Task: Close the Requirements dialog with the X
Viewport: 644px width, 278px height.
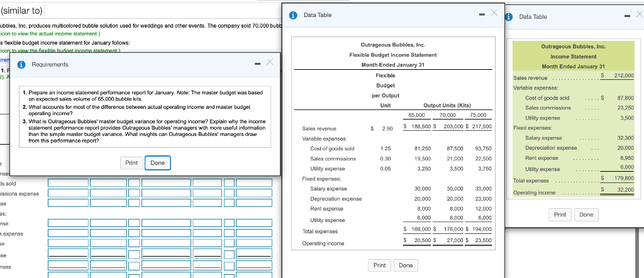Action: coord(269,62)
